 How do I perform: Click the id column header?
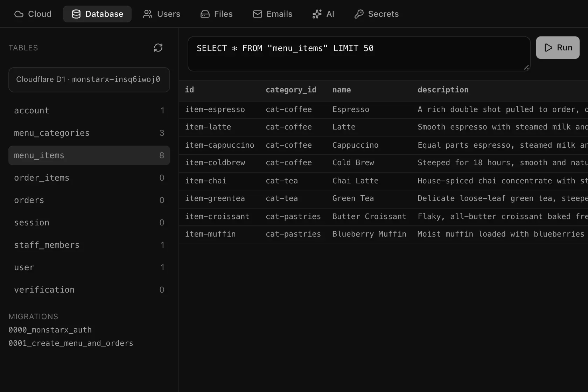pyautogui.click(x=189, y=90)
